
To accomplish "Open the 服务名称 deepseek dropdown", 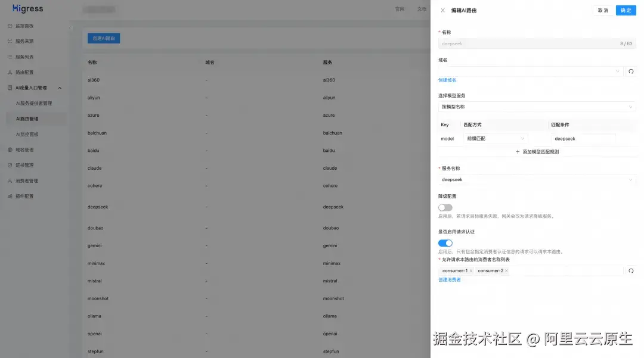I will (x=535, y=180).
